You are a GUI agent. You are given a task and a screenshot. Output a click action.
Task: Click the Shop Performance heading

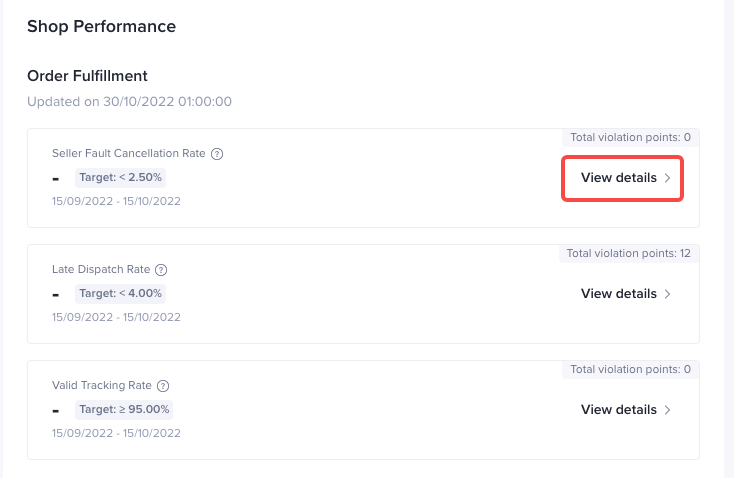pos(101,27)
